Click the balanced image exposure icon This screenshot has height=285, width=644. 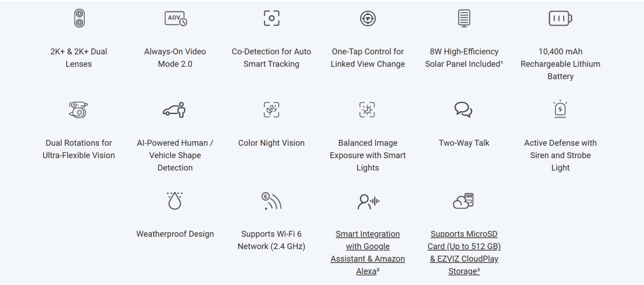(367, 110)
